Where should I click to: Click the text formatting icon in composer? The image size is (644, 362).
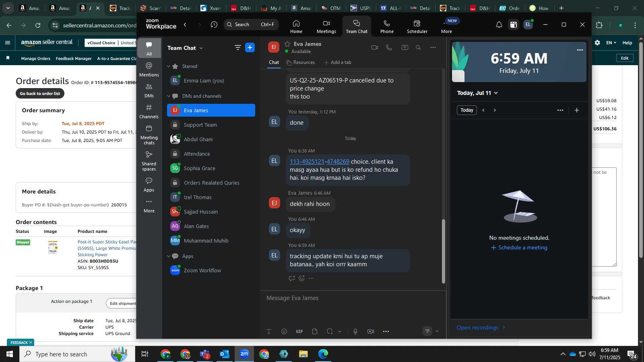[269, 331]
